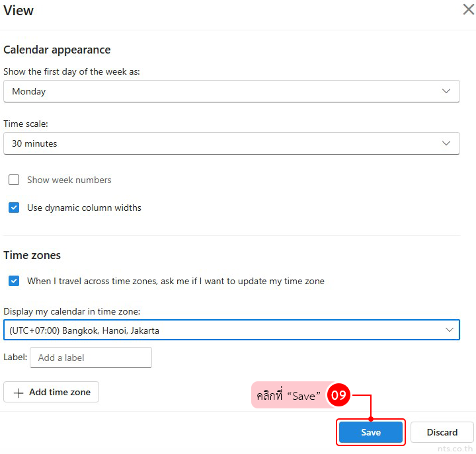Discard the calendar view changes
The width and height of the screenshot is (476, 454).
pos(442,432)
